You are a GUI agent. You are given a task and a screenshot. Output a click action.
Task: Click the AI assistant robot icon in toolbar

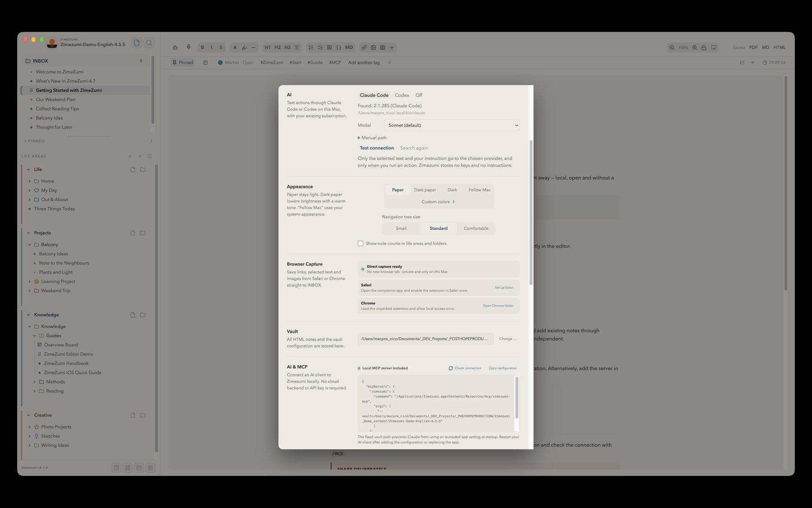175,47
